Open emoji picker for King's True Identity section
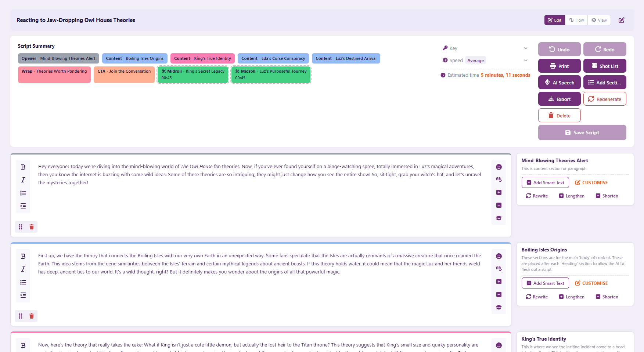 (499, 345)
